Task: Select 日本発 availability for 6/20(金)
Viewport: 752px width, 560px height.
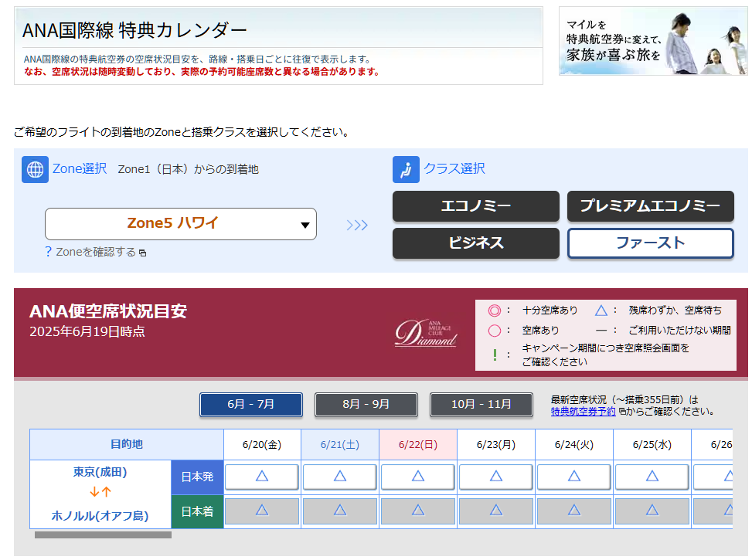Action: 262,477
